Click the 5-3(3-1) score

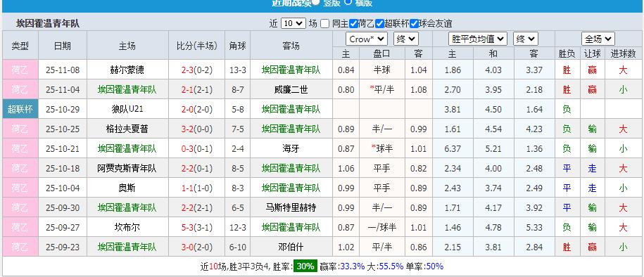[197, 227]
